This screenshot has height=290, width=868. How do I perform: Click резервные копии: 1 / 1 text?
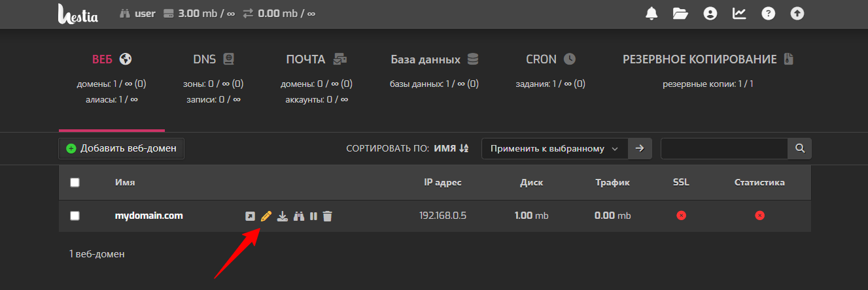point(708,84)
